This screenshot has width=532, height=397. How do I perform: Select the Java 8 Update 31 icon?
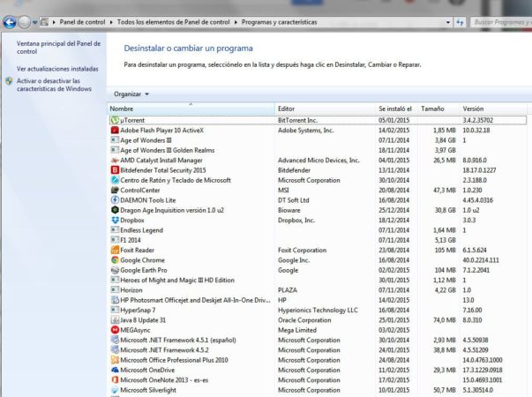(x=115, y=320)
